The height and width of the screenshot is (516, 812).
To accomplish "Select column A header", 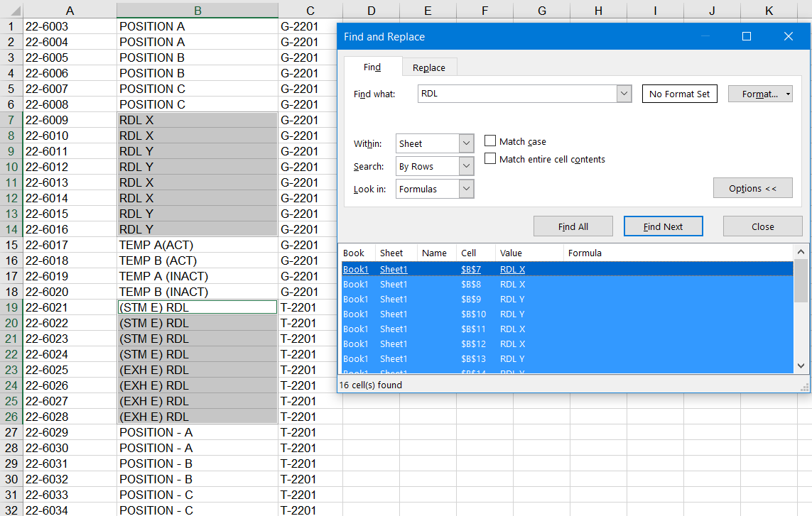I will [x=70, y=11].
